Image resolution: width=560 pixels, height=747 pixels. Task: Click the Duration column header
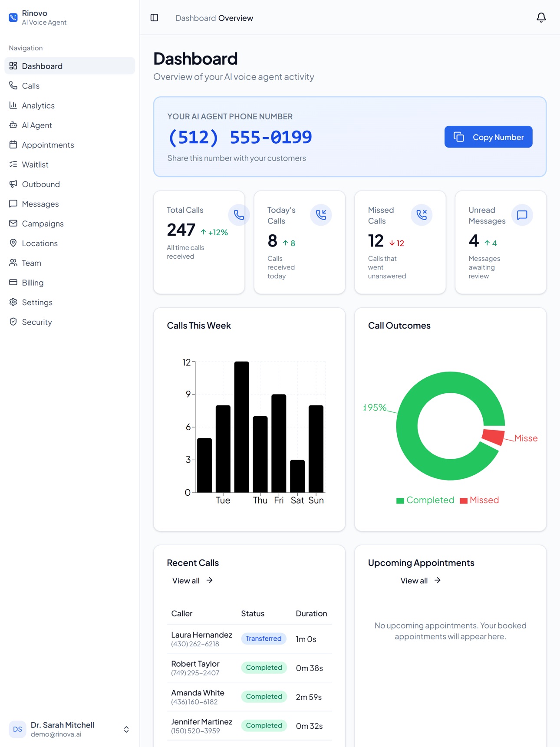(x=311, y=613)
